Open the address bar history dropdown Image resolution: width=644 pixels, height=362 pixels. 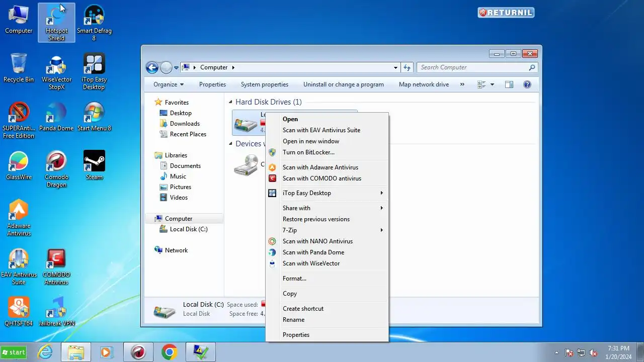tap(395, 67)
